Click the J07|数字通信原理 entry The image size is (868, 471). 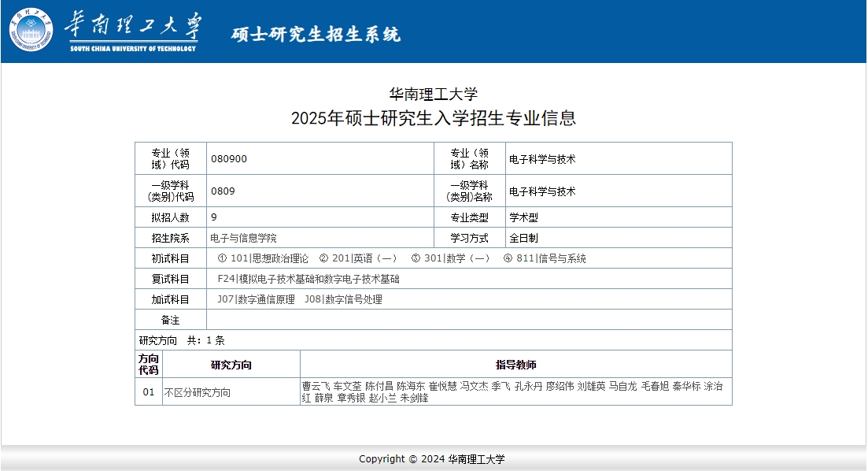coord(256,299)
